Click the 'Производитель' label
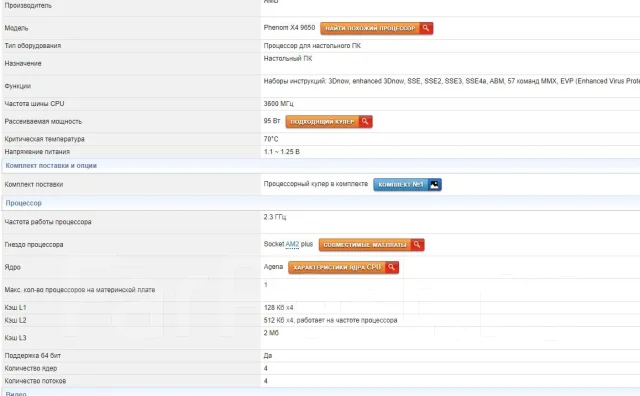The width and height of the screenshot is (640, 396). tap(28, 5)
